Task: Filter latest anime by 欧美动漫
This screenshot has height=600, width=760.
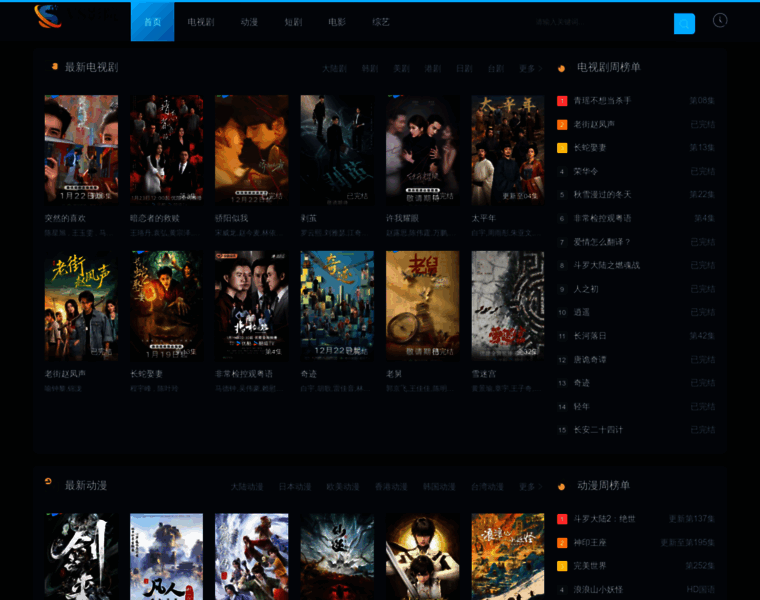Action: point(343,487)
